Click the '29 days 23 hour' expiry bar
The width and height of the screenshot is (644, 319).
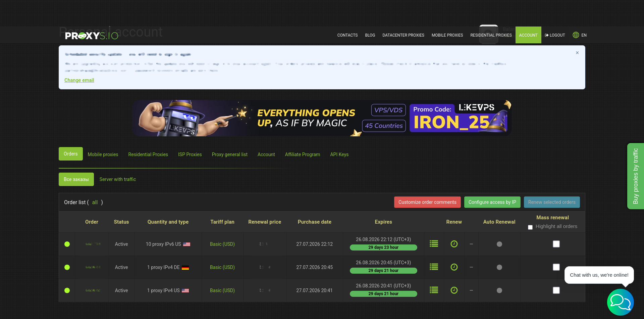pos(383,247)
